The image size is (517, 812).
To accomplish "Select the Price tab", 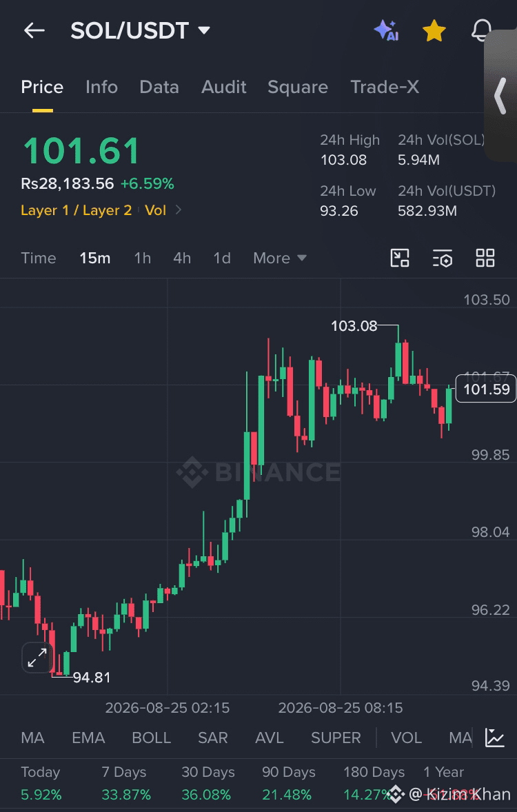I will (42, 87).
